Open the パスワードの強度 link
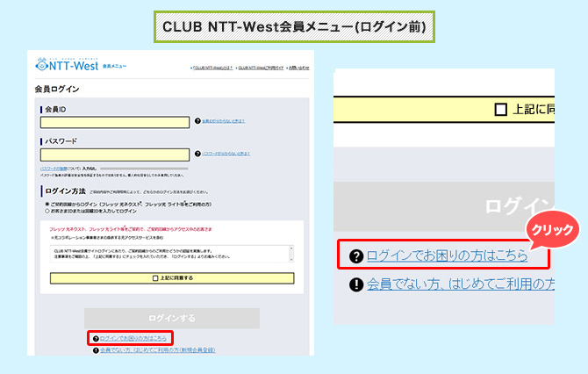This screenshot has height=374, width=588. 54,169
